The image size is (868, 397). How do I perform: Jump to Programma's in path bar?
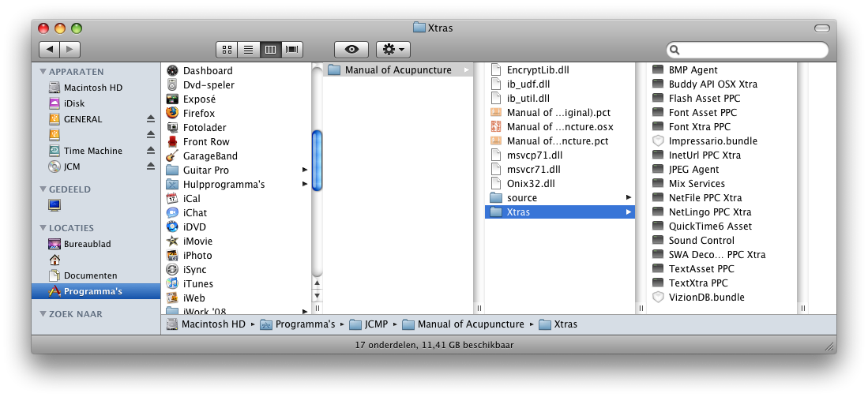click(298, 324)
